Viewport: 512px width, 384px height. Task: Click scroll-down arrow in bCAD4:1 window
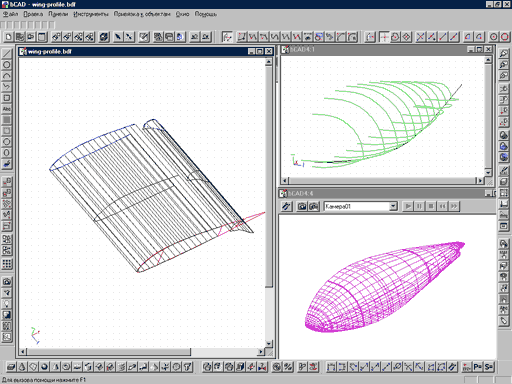coord(488,172)
